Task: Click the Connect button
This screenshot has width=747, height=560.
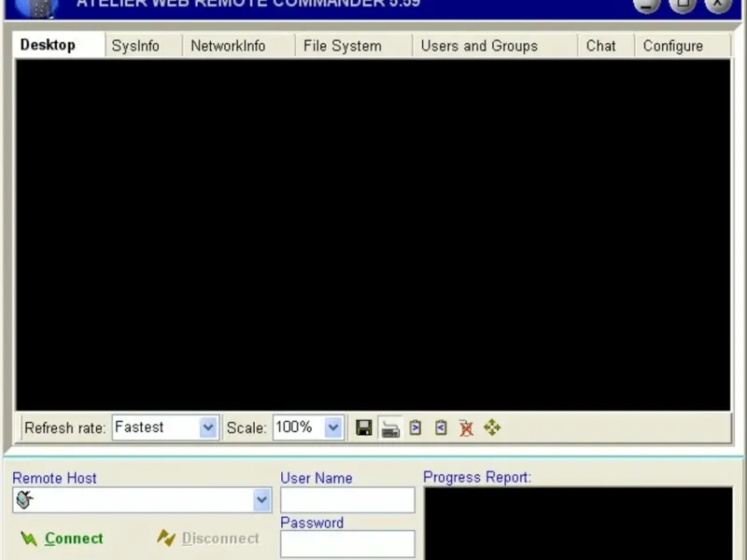Action: tap(62, 539)
